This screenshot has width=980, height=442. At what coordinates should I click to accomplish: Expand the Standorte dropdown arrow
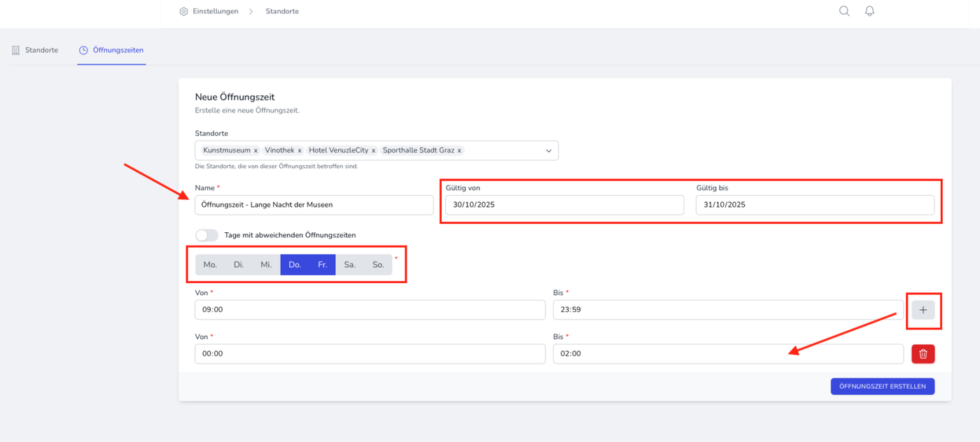548,150
